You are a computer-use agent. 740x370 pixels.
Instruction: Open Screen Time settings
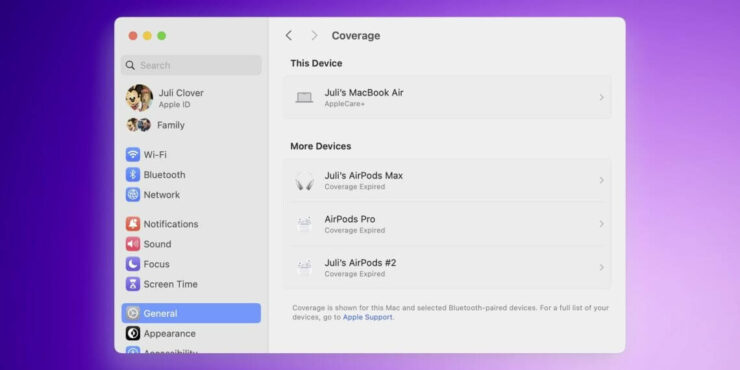(x=191, y=284)
